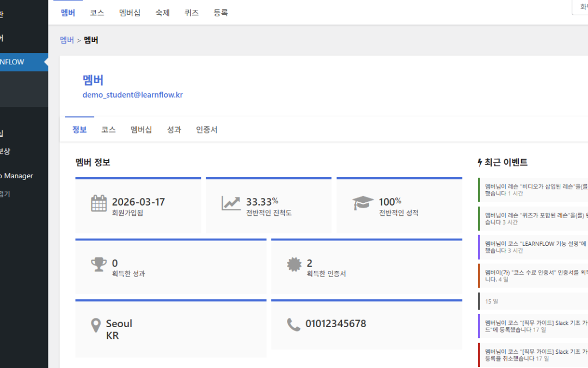Image resolution: width=588 pixels, height=368 pixels.
Task: Switch to the 코스 profile tab
Action: pos(108,130)
